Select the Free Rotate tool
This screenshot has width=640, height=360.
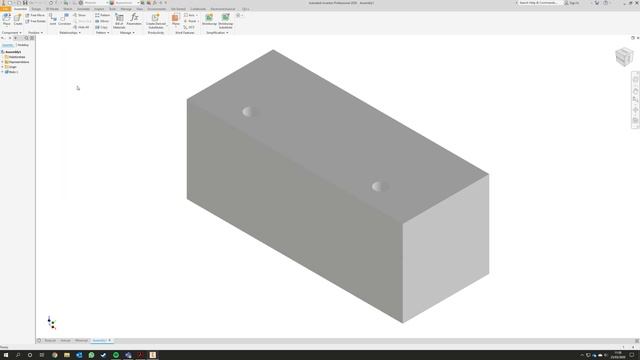[36, 21]
